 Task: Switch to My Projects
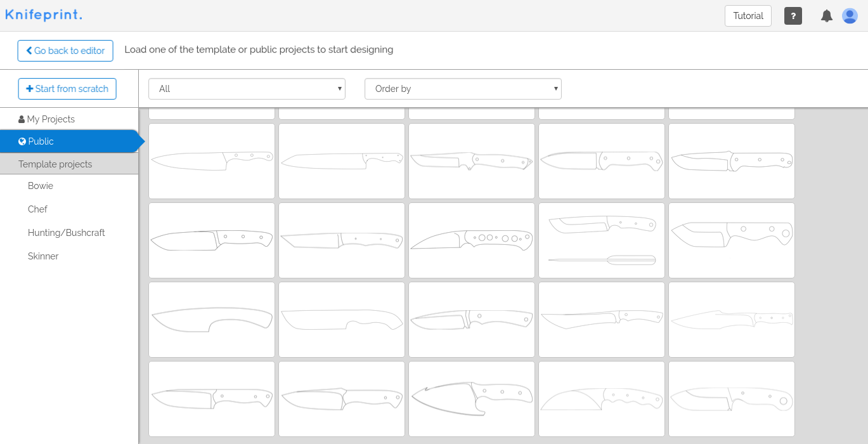[x=69, y=119]
